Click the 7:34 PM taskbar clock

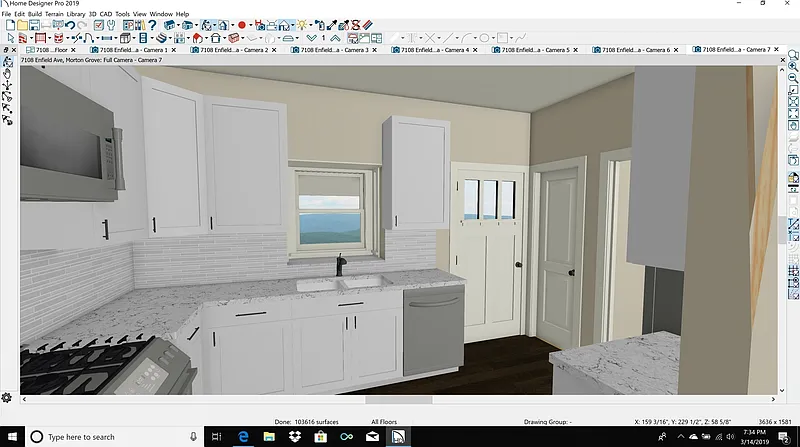click(754, 432)
